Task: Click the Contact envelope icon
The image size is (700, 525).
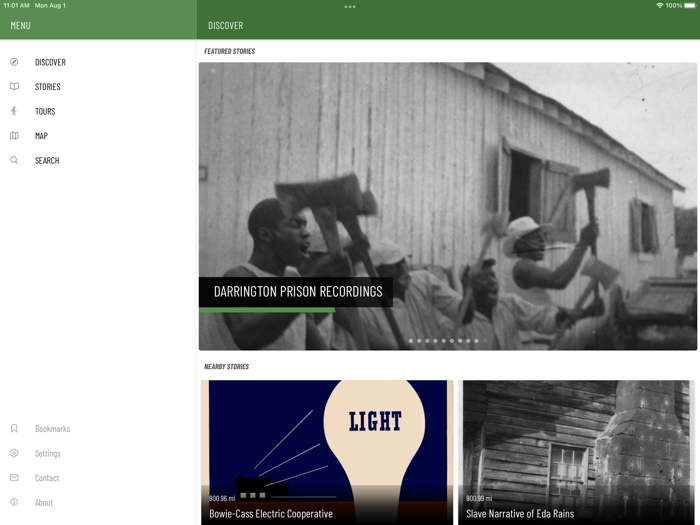Action: [14, 478]
